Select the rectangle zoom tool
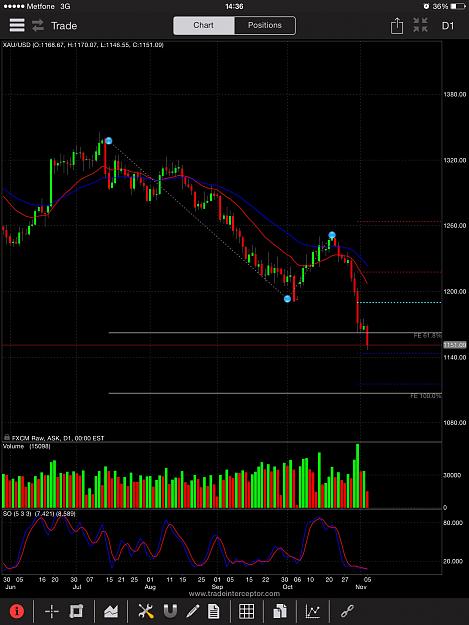The width and height of the screenshot is (469, 625). click(x=76, y=611)
